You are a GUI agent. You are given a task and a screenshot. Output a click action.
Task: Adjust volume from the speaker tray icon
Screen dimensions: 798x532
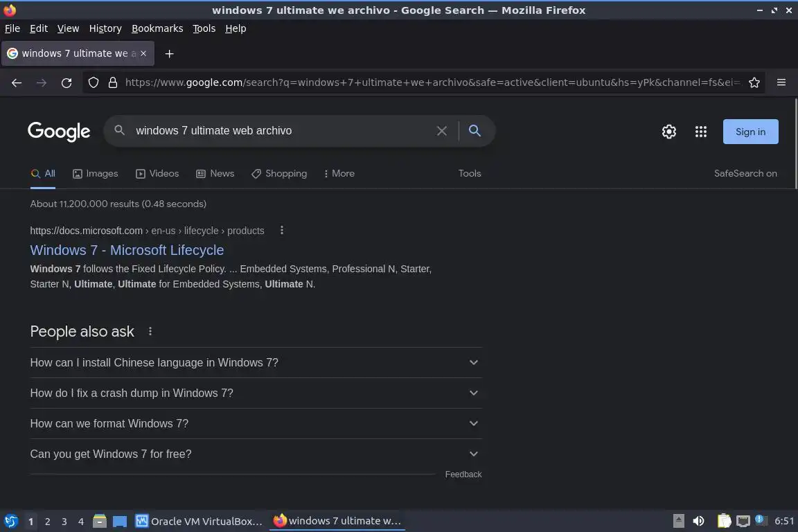[699, 521]
